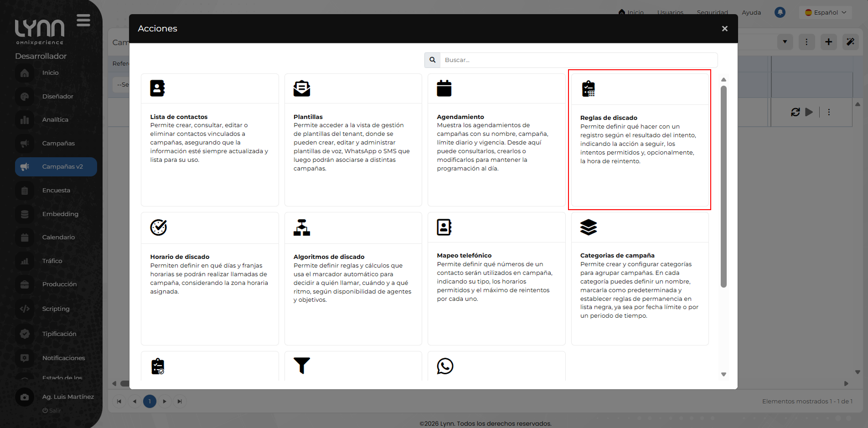Open the Reglas de discado clipboard icon
This screenshot has width=868, height=428.
click(589, 88)
